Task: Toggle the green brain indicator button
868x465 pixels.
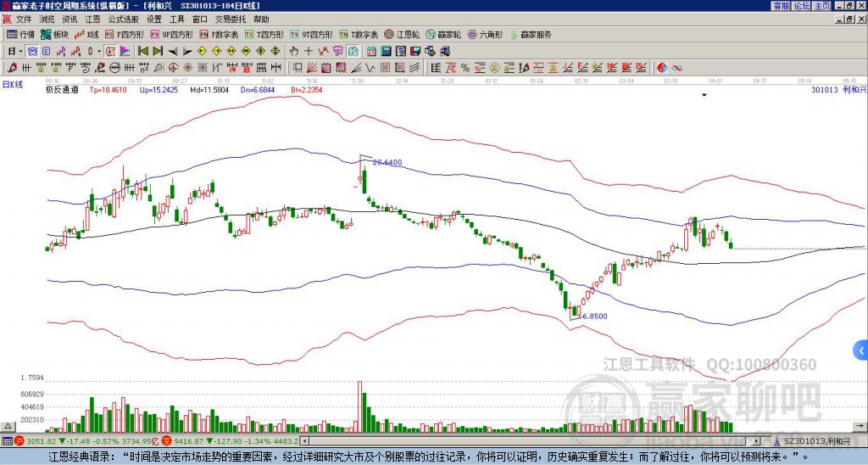Action: point(353,52)
